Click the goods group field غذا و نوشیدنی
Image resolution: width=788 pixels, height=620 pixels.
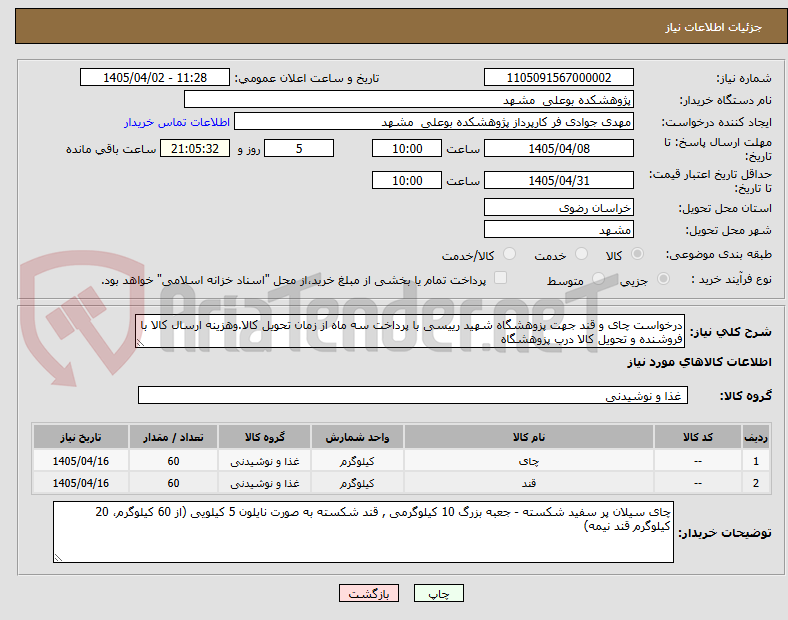pos(413,395)
